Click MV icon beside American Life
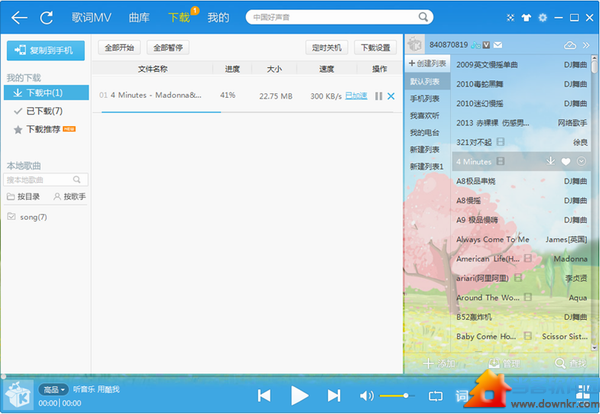 pyautogui.click(x=528, y=258)
